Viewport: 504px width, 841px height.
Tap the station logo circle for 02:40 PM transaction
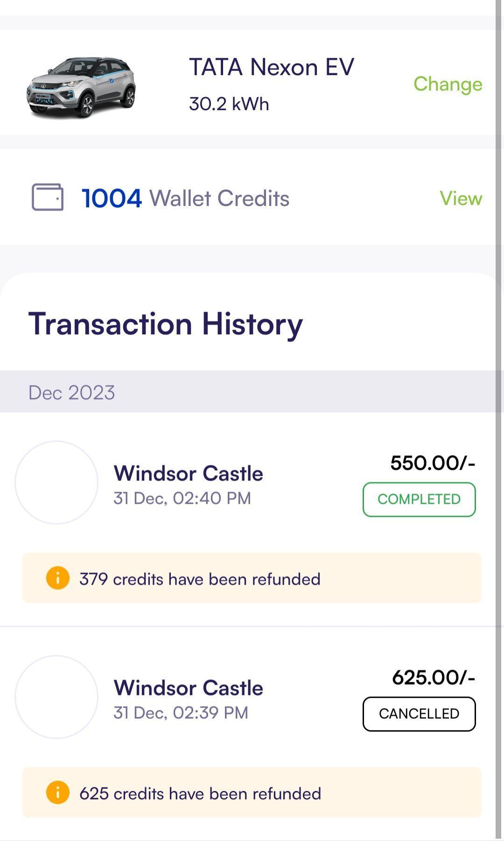56,482
